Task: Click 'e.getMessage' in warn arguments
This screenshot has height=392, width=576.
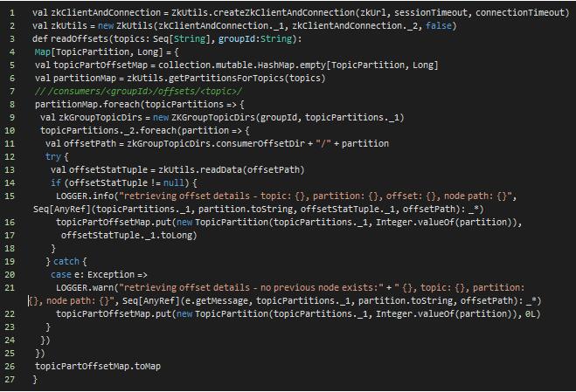Action: tap(217, 301)
